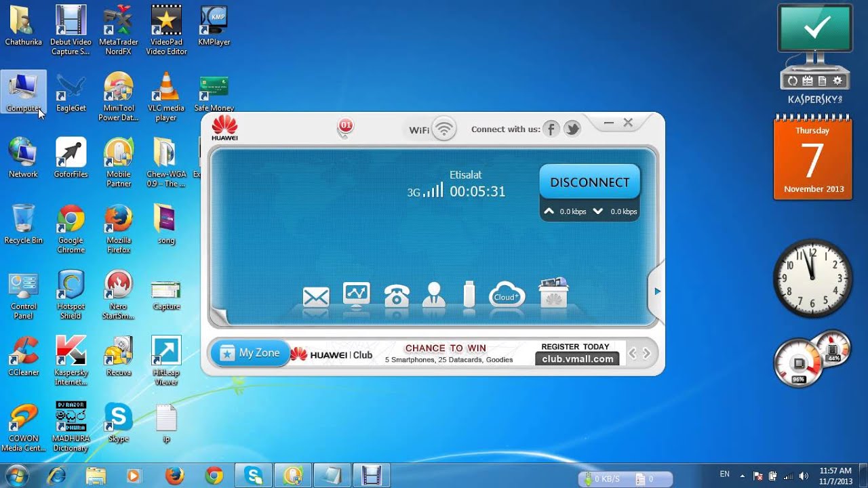Select the EagleGet desktop shortcut
The image size is (868, 488).
71,91
